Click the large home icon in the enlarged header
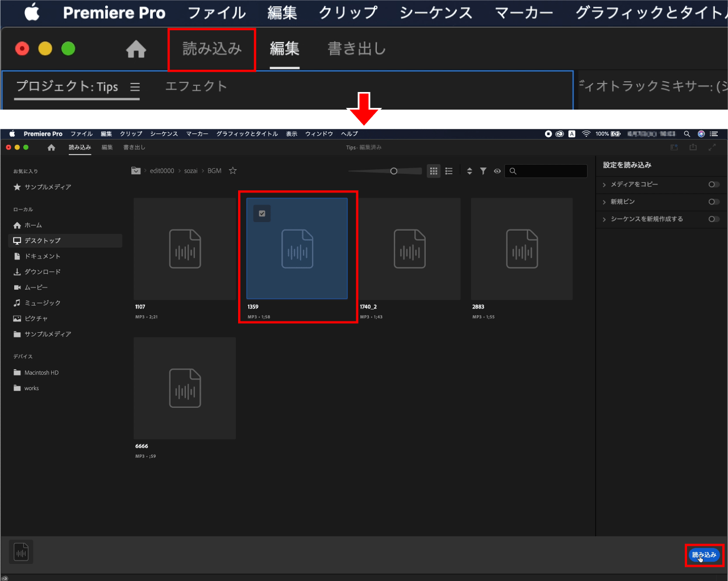The image size is (728, 581). pos(136,49)
